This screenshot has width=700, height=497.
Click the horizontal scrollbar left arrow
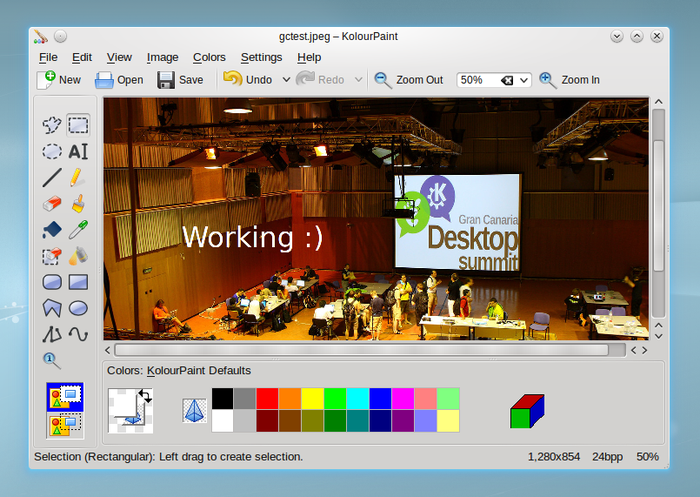(x=108, y=350)
